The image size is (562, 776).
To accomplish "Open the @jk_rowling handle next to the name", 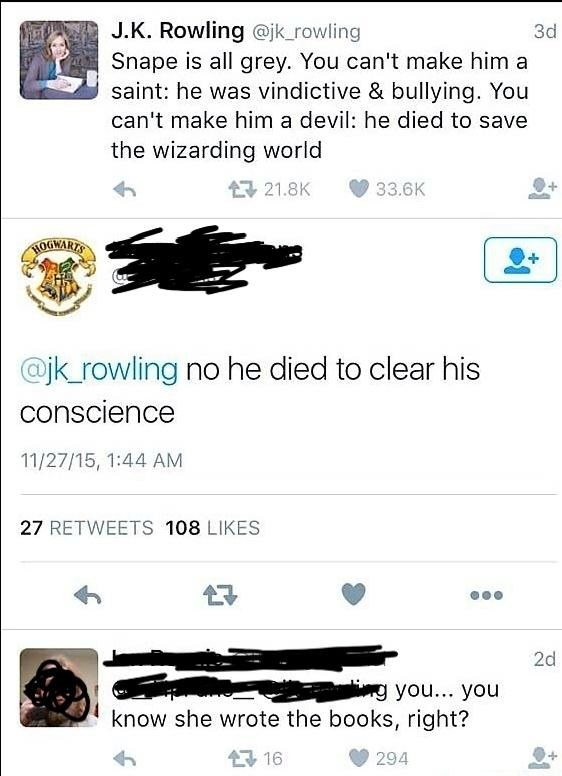I will (x=307, y=32).
